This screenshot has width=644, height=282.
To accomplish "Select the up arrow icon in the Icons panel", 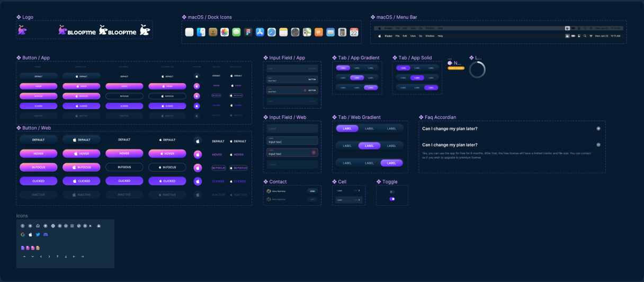I will click(x=57, y=257).
